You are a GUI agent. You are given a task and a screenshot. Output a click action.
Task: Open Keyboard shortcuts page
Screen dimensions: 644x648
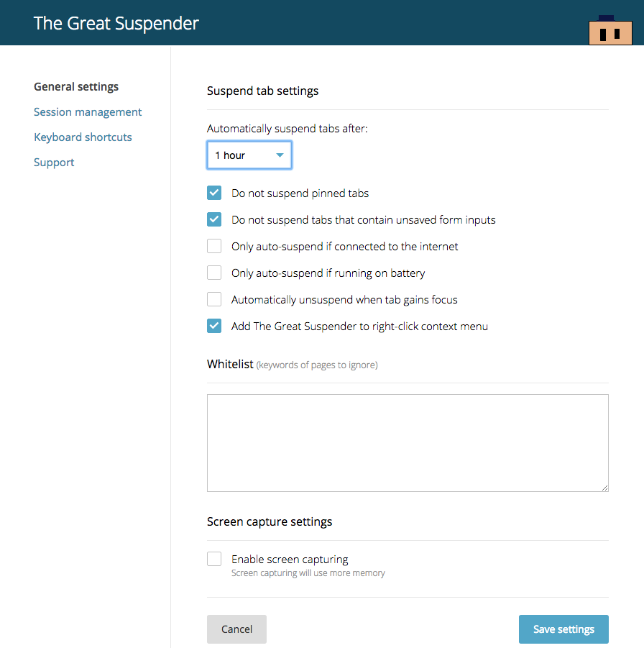click(x=83, y=137)
